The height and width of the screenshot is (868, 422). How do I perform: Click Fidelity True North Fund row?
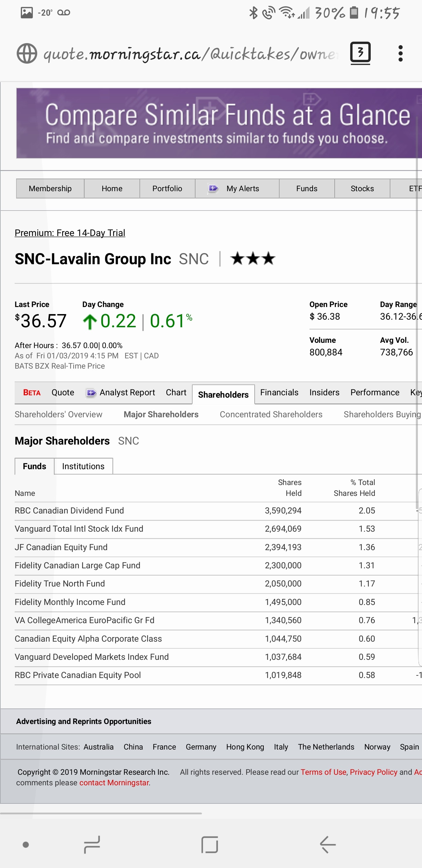click(59, 584)
